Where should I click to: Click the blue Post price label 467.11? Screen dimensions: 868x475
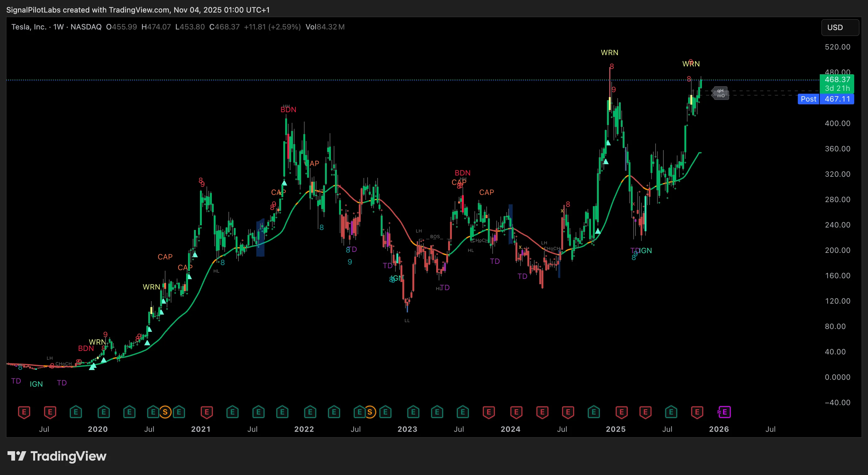(x=837, y=99)
